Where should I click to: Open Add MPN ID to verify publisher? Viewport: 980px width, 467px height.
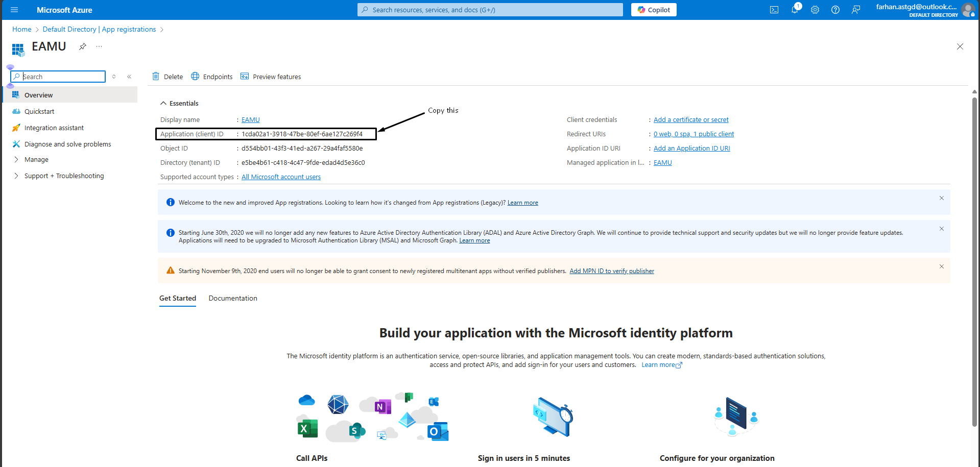point(611,271)
